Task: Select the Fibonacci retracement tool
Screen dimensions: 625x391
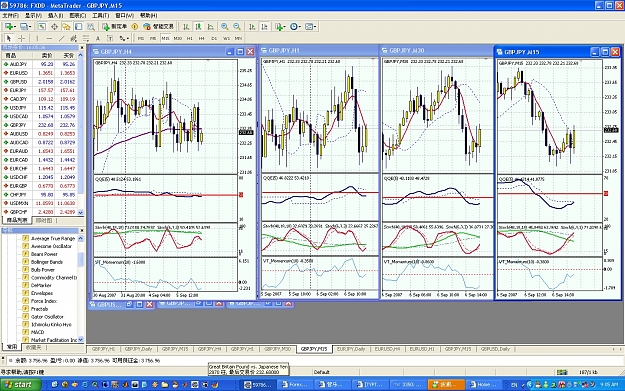Action: coord(86,38)
